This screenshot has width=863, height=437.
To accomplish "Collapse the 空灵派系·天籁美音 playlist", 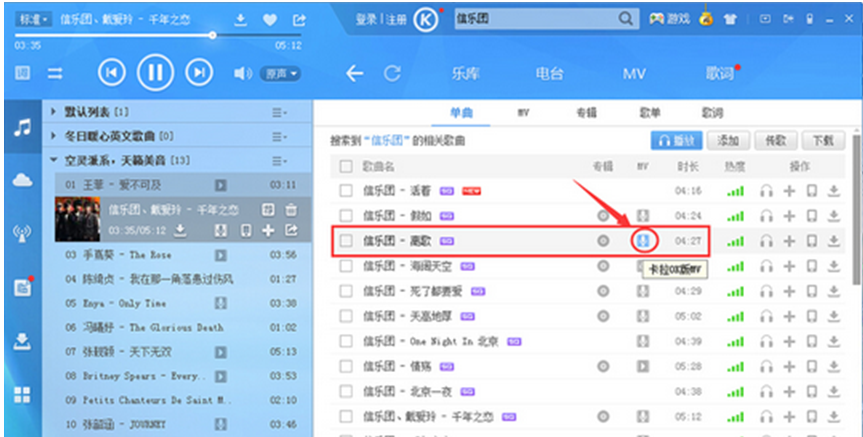I will [53, 160].
